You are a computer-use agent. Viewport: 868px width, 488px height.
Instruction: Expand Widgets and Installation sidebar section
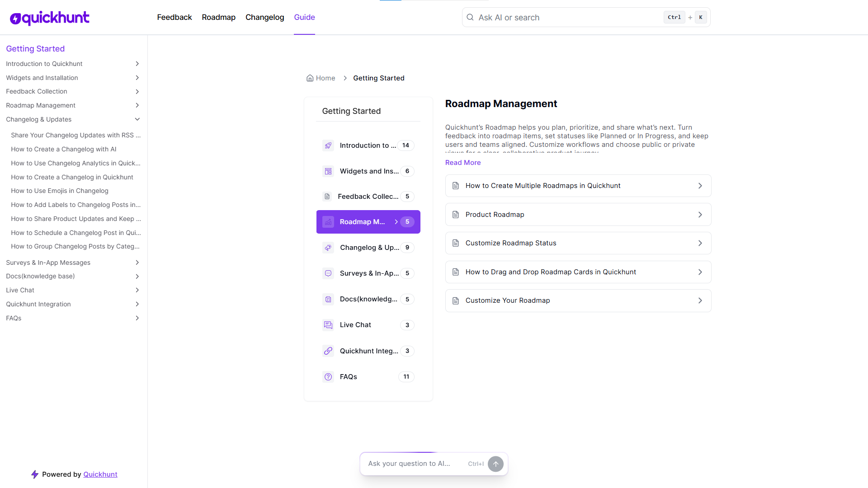coord(137,78)
